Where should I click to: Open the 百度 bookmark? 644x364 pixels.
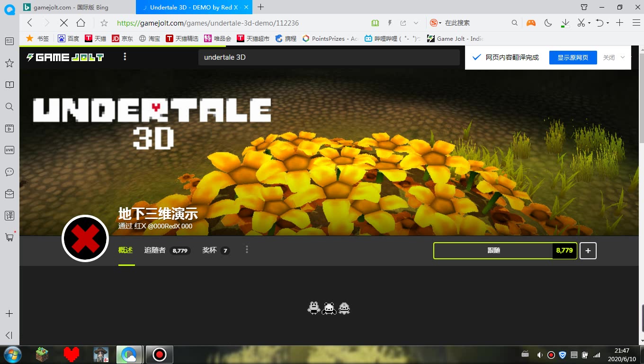(x=69, y=38)
